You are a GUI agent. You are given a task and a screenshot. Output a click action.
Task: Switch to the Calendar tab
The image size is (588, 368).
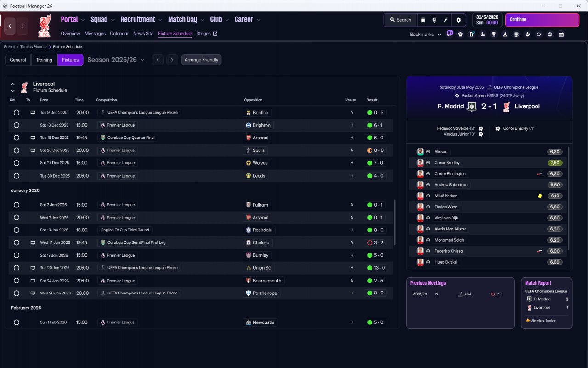click(x=119, y=34)
